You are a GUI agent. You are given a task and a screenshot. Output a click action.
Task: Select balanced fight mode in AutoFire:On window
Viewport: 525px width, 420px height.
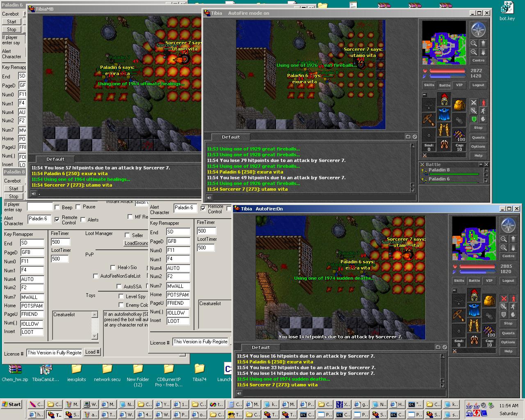(504, 306)
